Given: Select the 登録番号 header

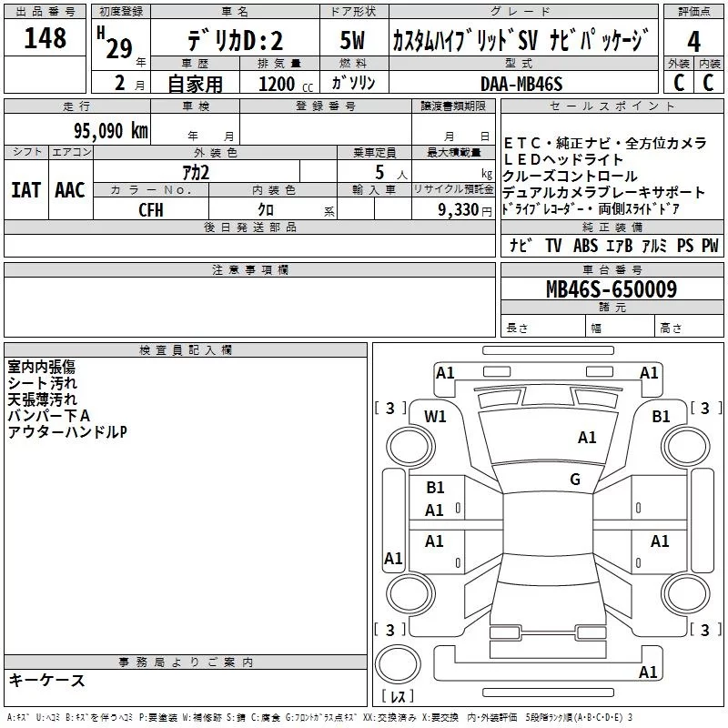Looking at the screenshot, I should coord(326,106).
